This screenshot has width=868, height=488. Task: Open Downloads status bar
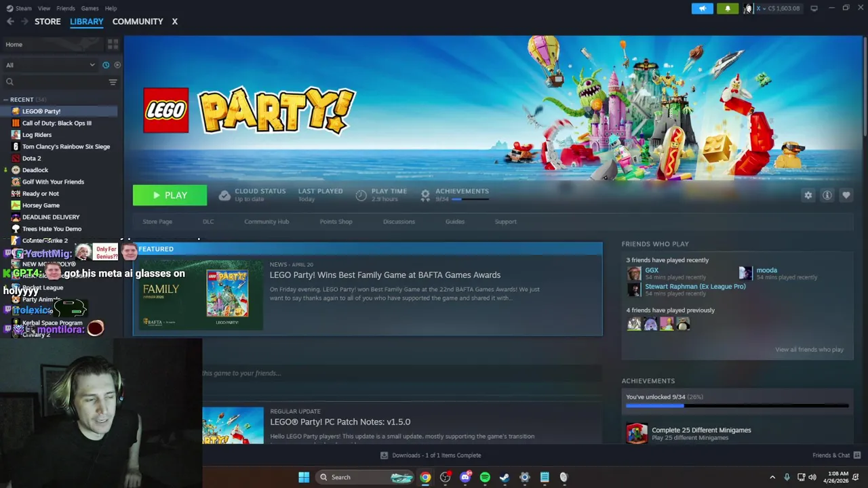[431, 455]
